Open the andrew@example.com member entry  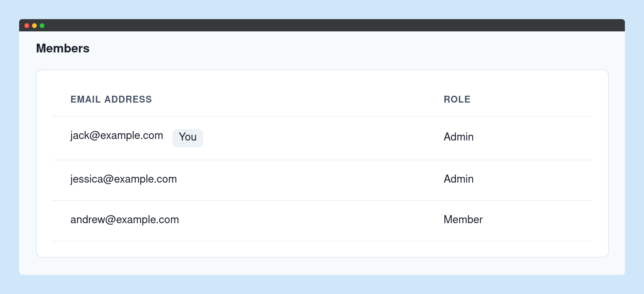pos(125,220)
